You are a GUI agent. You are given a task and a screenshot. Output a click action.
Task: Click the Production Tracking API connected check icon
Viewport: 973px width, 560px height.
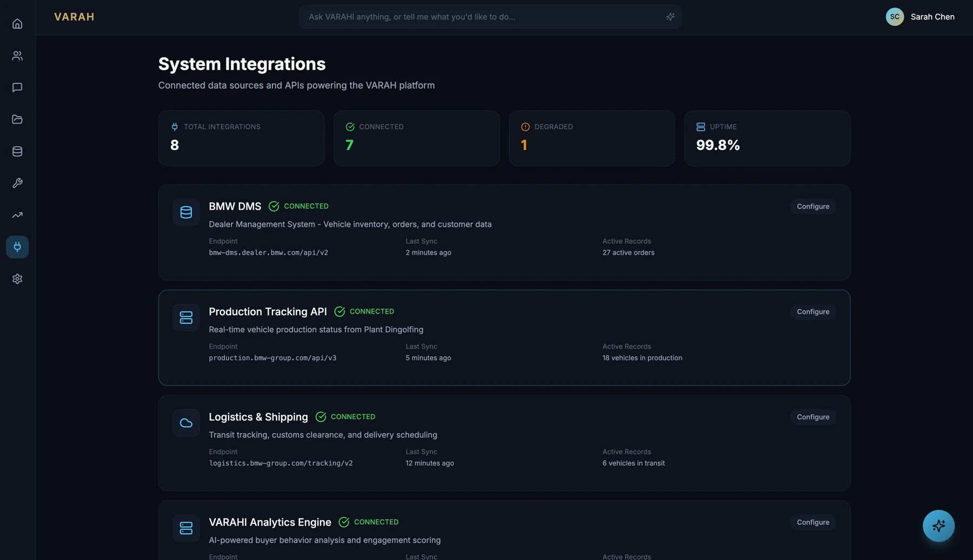[x=339, y=312]
